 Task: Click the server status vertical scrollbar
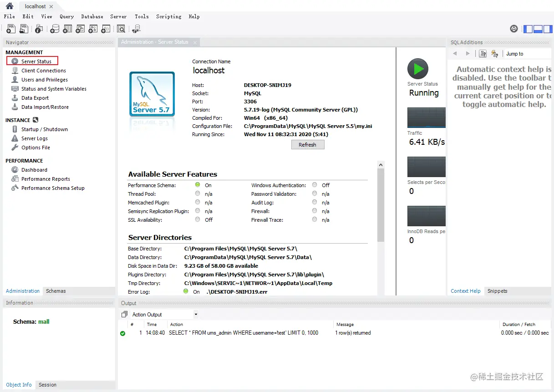tap(381, 205)
